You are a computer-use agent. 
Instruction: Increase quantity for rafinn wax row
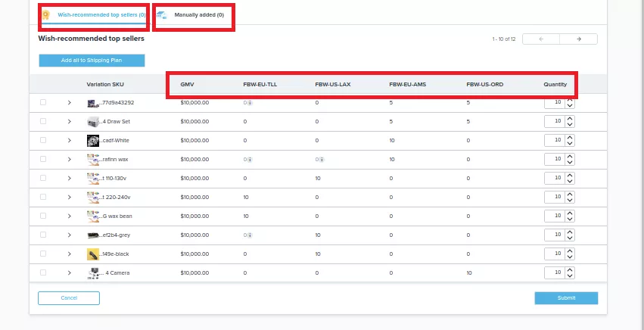coord(570,157)
